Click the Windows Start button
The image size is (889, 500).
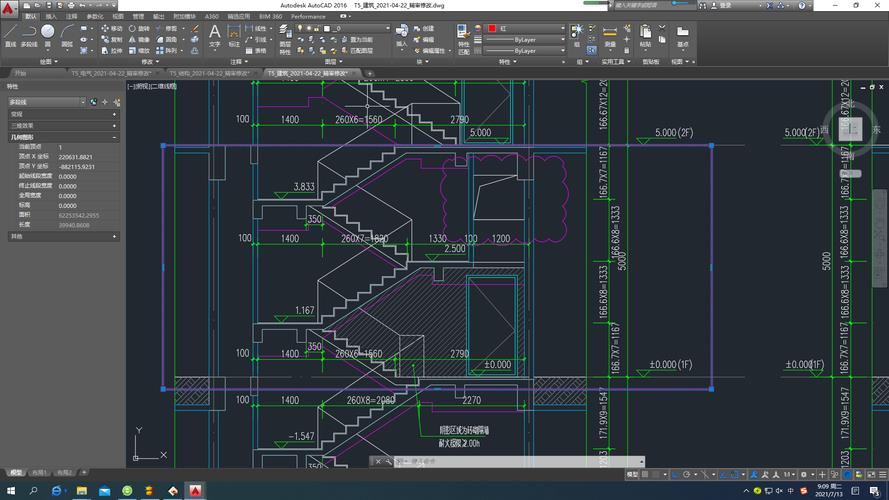9,491
